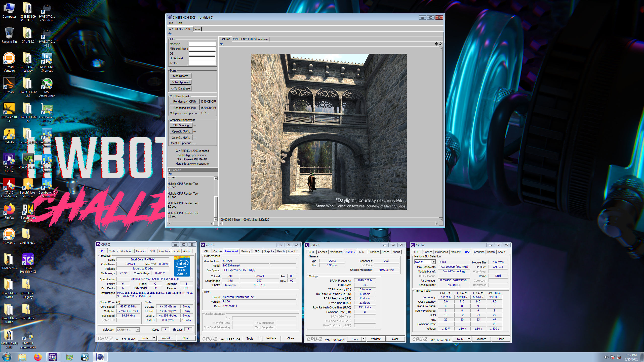Click Start all tests button
Screen dimensions: 644x362
coord(180,76)
